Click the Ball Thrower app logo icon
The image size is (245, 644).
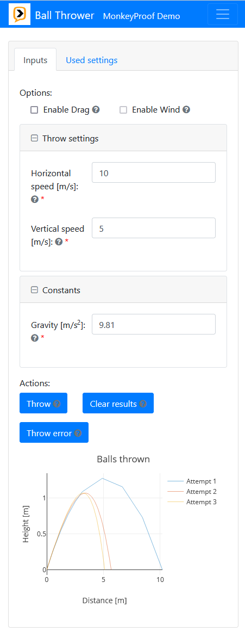pos(20,15)
